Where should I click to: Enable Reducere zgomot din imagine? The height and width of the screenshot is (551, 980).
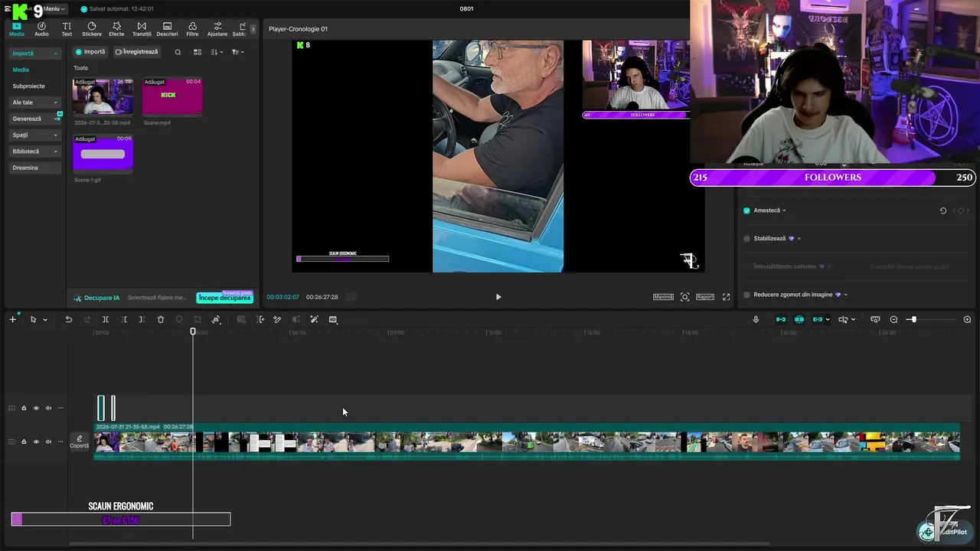coord(746,295)
